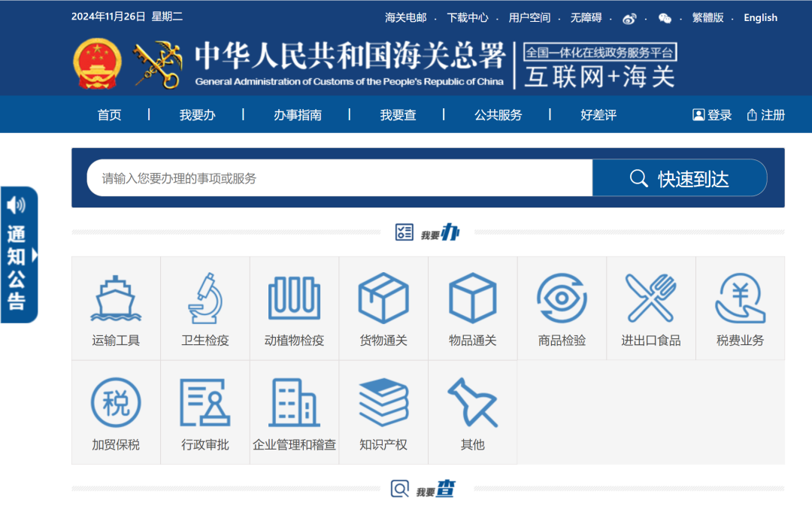The image size is (812, 509).
Task: Open the 运输工具 ship icon
Action: (116, 298)
